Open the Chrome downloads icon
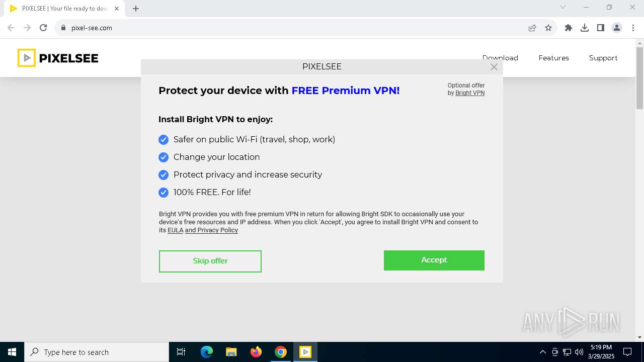This screenshot has height=362, width=644. [585, 28]
